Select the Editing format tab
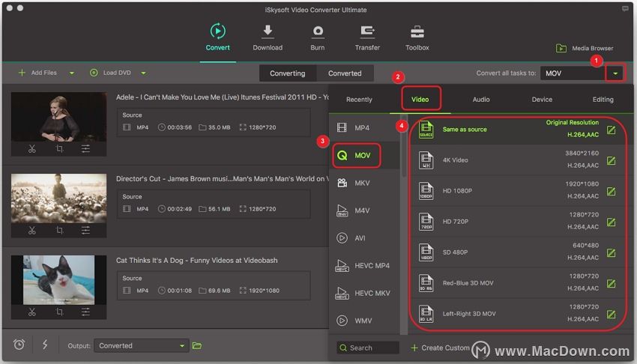The image size is (637, 364). tap(603, 100)
